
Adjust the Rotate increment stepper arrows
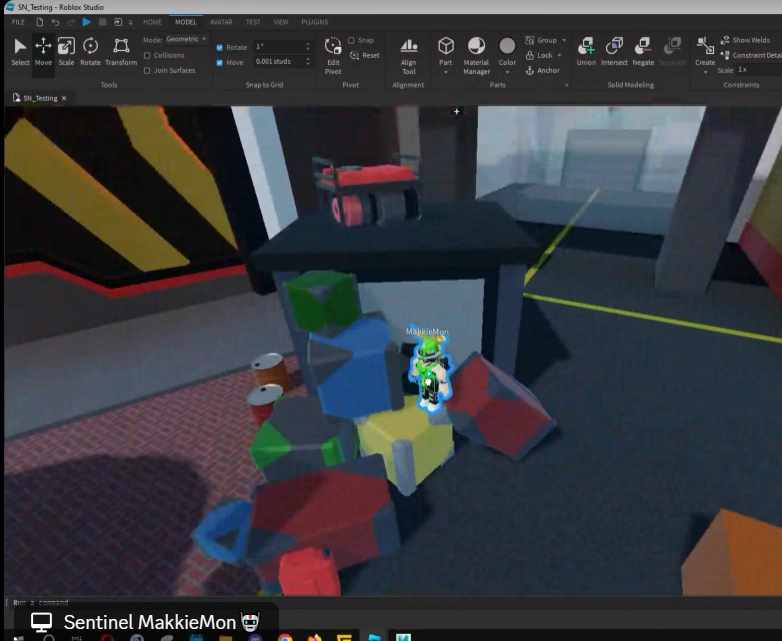point(308,46)
